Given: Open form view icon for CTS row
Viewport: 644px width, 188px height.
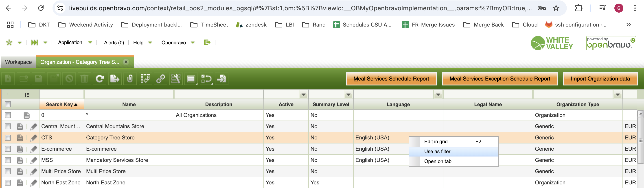Looking at the screenshot, I should (20, 138).
